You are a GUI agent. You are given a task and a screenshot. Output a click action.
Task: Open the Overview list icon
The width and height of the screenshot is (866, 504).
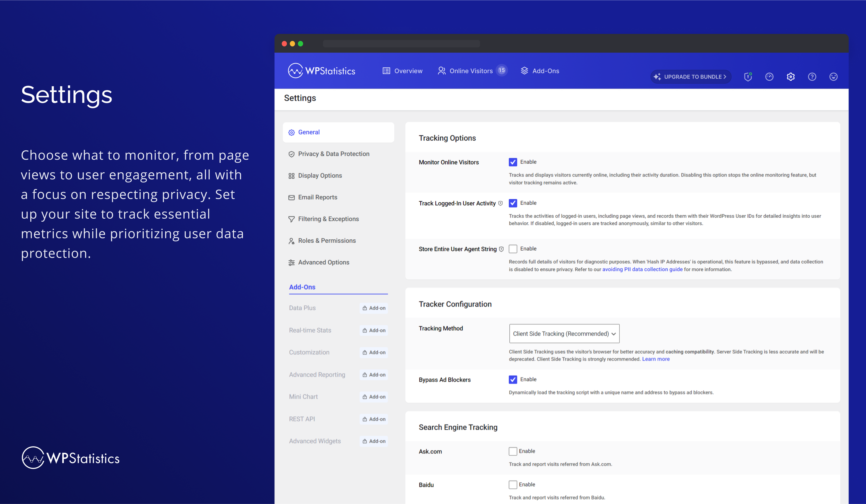coord(386,71)
